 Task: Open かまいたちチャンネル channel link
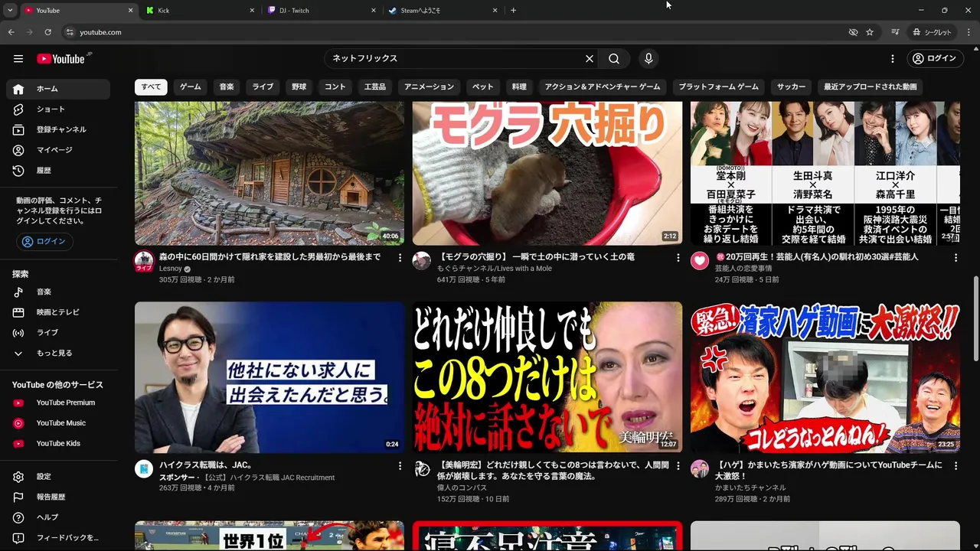(x=750, y=488)
